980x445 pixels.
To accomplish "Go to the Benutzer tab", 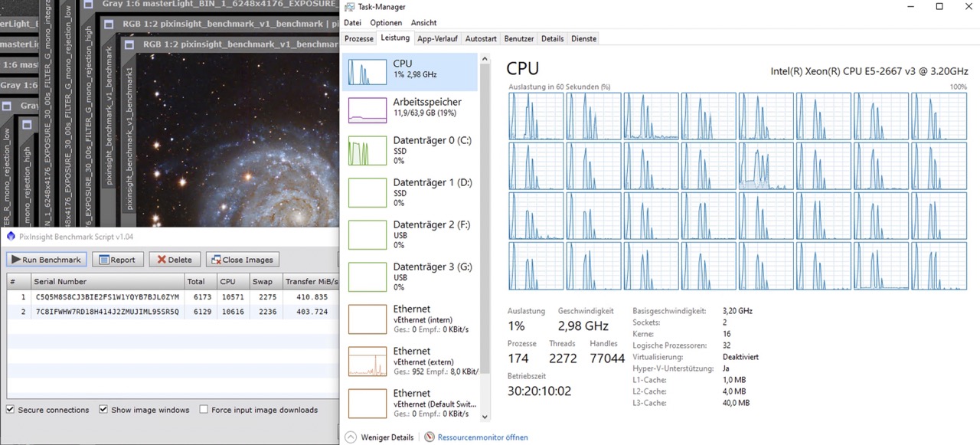I will (519, 38).
